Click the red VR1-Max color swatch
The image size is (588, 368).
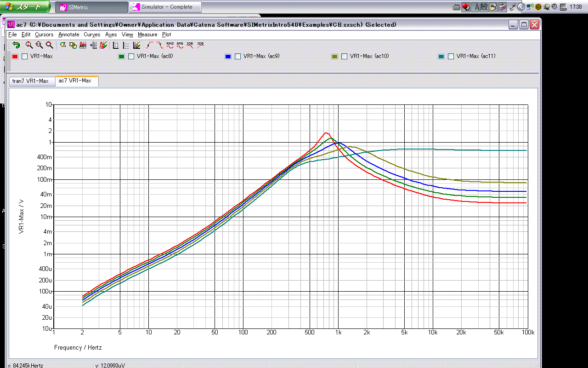[15, 57]
